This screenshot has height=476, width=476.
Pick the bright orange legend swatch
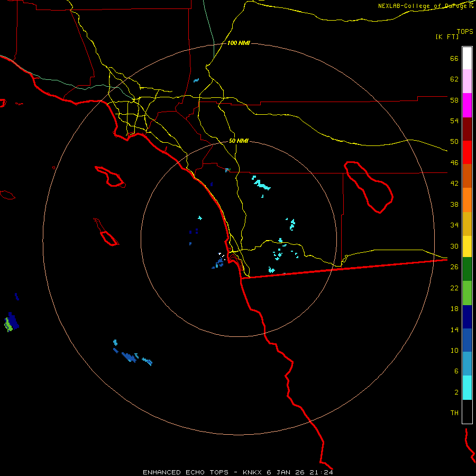467,200
